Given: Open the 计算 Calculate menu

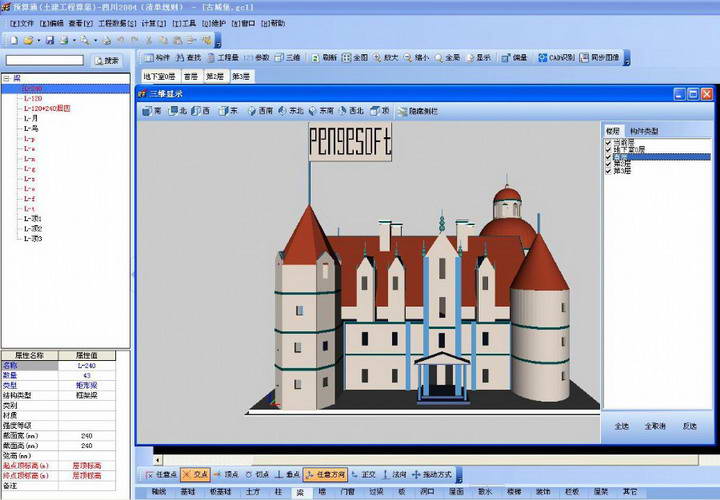Looking at the screenshot, I should point(154,23).
